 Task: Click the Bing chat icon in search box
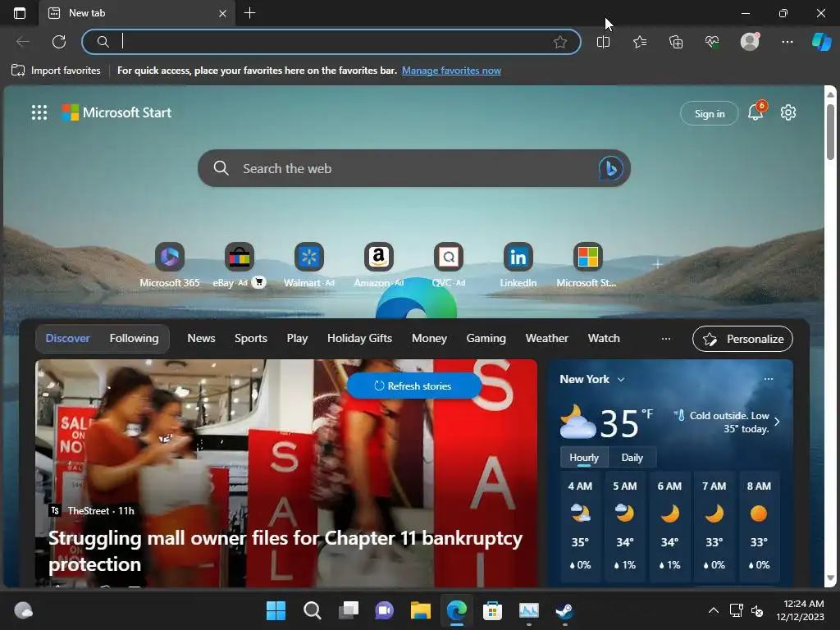[x=610, y=168]
